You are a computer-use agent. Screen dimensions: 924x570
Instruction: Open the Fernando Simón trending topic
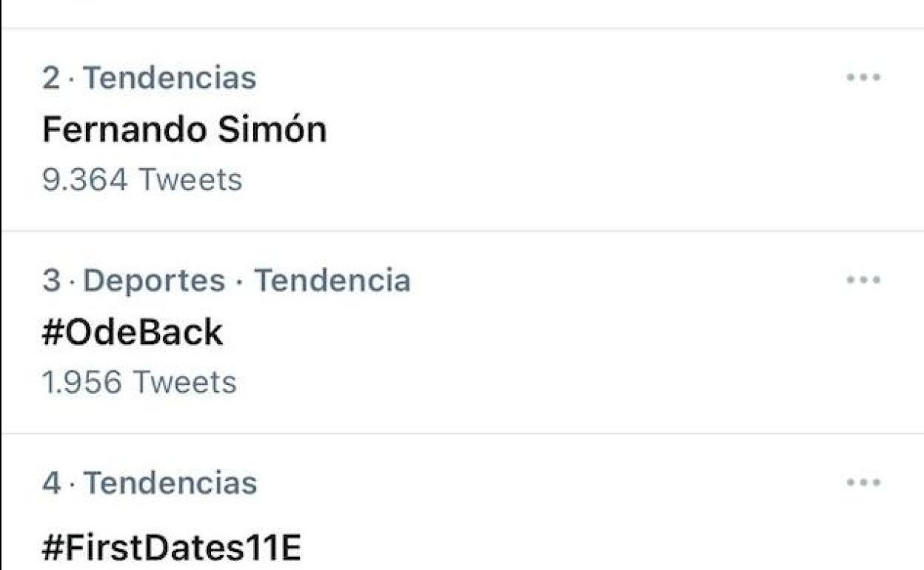pyautogui.click(x=184, y=128)
